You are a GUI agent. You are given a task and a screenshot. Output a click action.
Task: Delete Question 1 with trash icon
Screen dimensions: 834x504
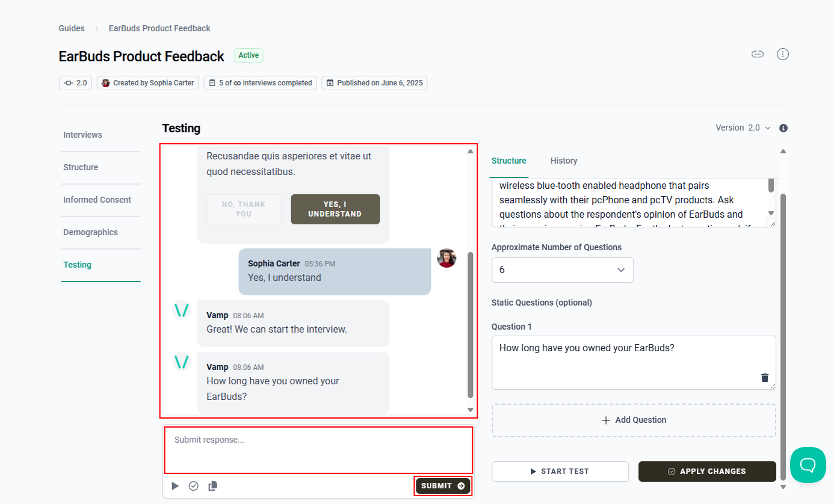click(765, 378)
